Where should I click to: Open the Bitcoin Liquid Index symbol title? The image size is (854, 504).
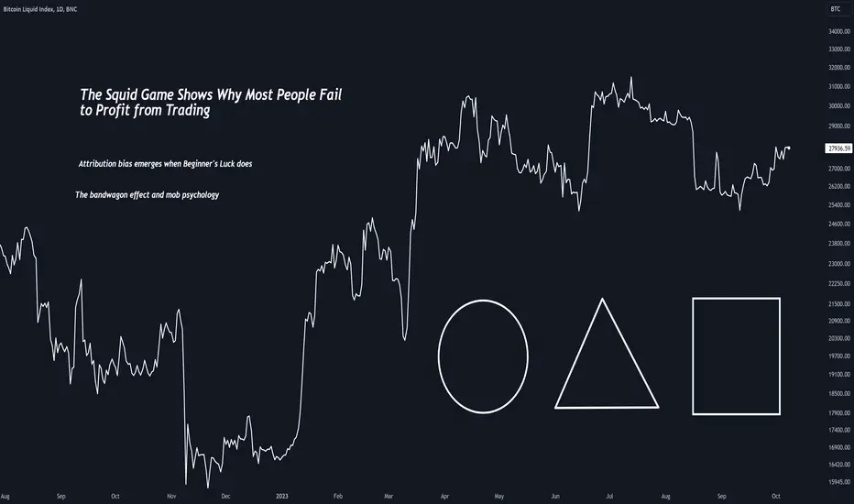click(x=39, y=9)
